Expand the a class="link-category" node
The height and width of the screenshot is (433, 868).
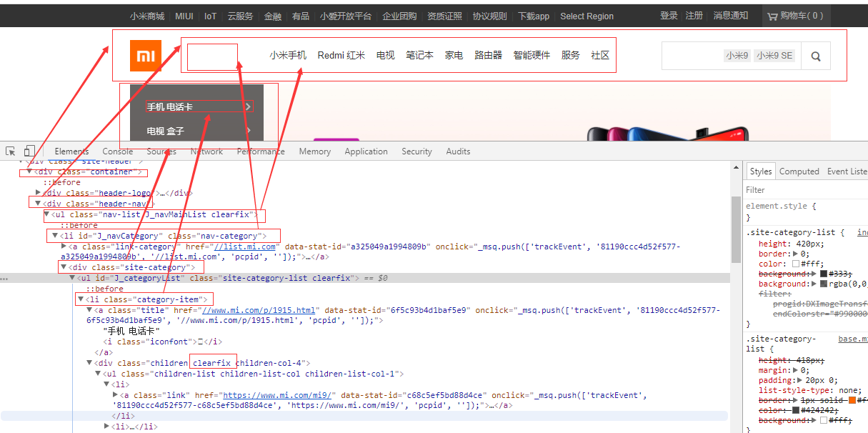coord(64,247)
